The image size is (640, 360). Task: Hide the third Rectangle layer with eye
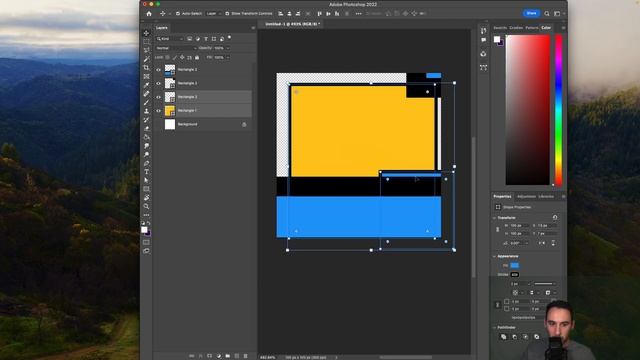point(158,97)
